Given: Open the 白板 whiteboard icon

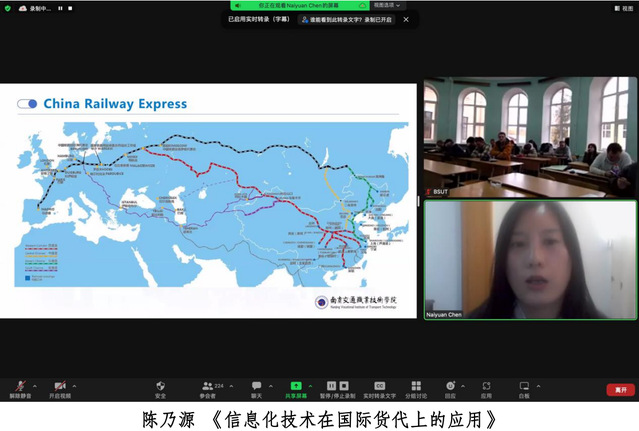Looking at the screenshot, I should [524, 387].
